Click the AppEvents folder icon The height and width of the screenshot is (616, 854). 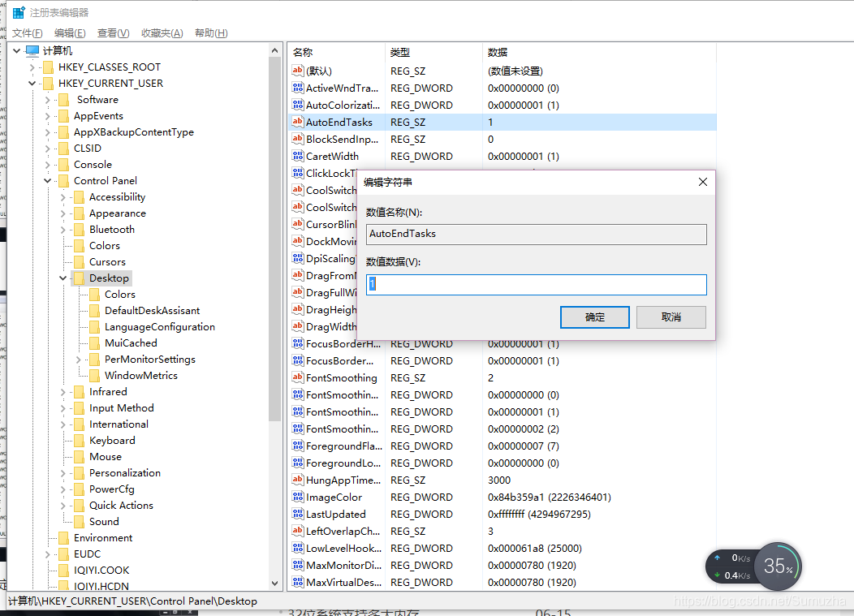[63, 116]
